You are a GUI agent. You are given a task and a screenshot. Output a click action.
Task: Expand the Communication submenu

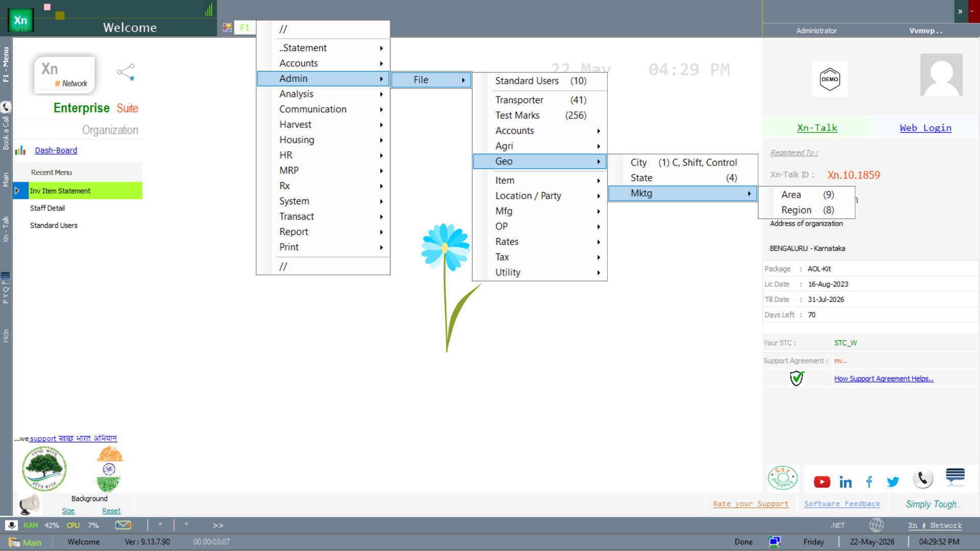(323, 109)
